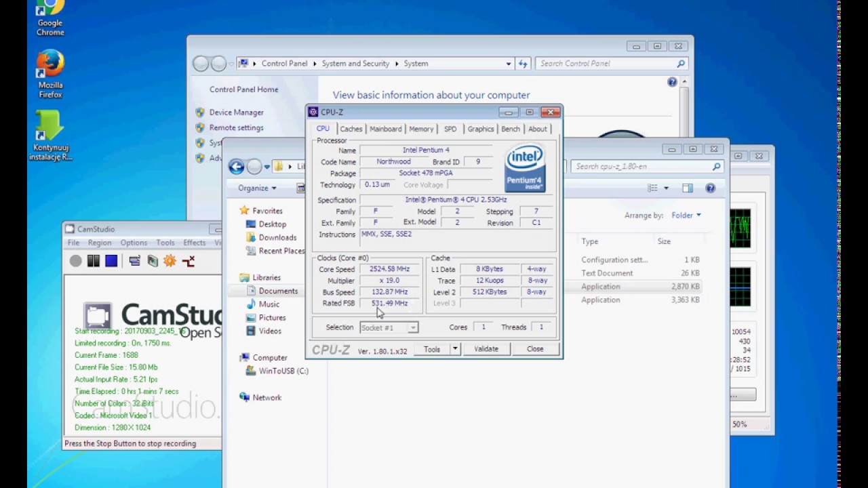Click CamStudio screen annotations icon

153,261
